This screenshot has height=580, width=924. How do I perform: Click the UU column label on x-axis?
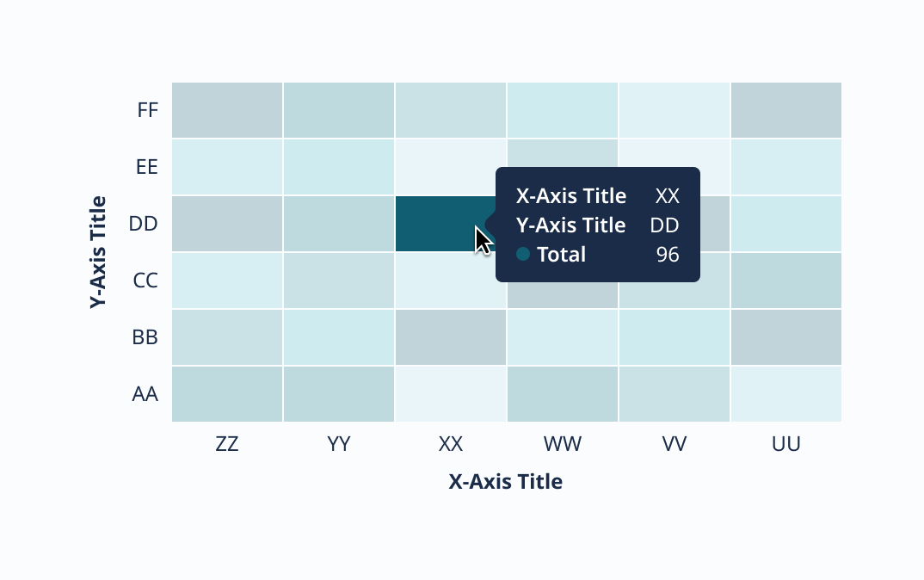tap(786, 444)
